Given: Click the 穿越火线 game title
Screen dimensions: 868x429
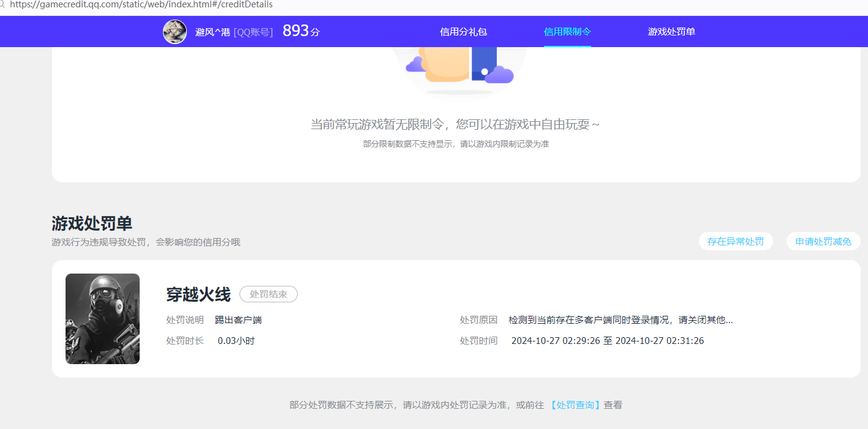Looking at the screenshot, I should [197, 294].
